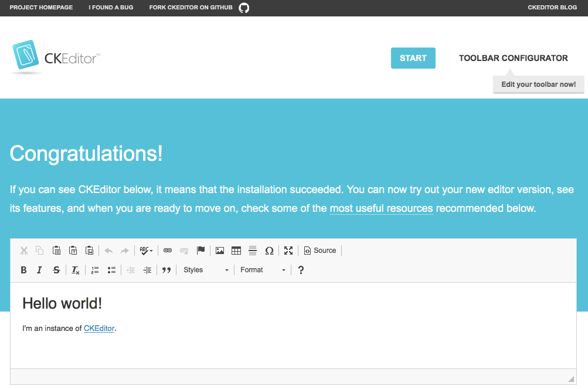Open the CKEditor Blog link

pyautogui.click(x=551, y=8)
